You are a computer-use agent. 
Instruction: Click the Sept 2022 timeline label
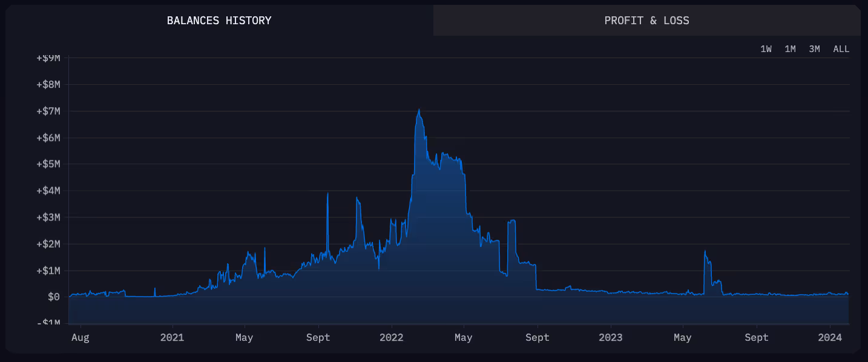pyautogui.click(x=538, y=337)
